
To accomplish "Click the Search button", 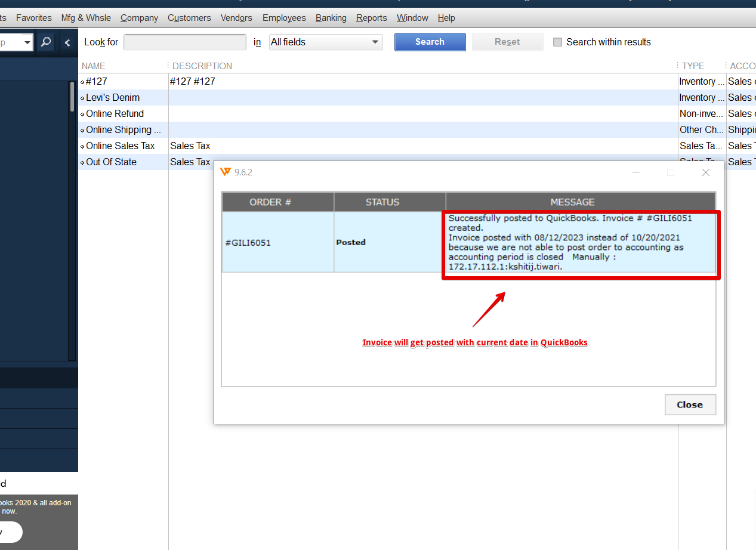I will 430,42.
